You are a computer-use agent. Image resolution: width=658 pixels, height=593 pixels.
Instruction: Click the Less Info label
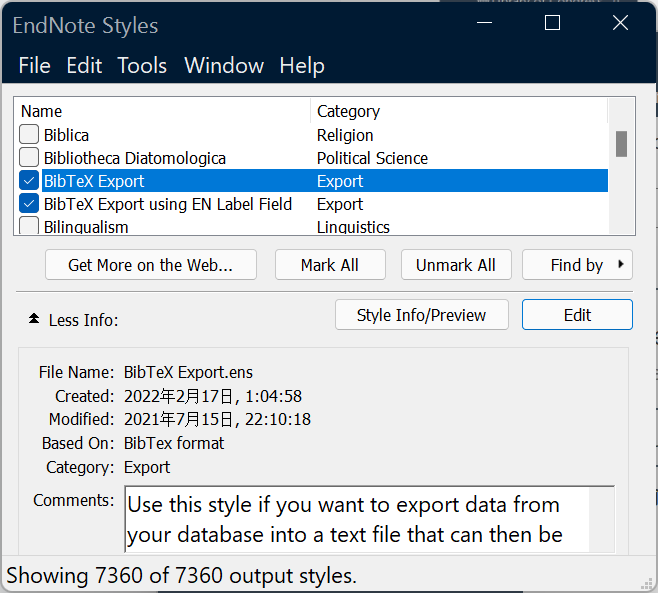coord(84,320)
